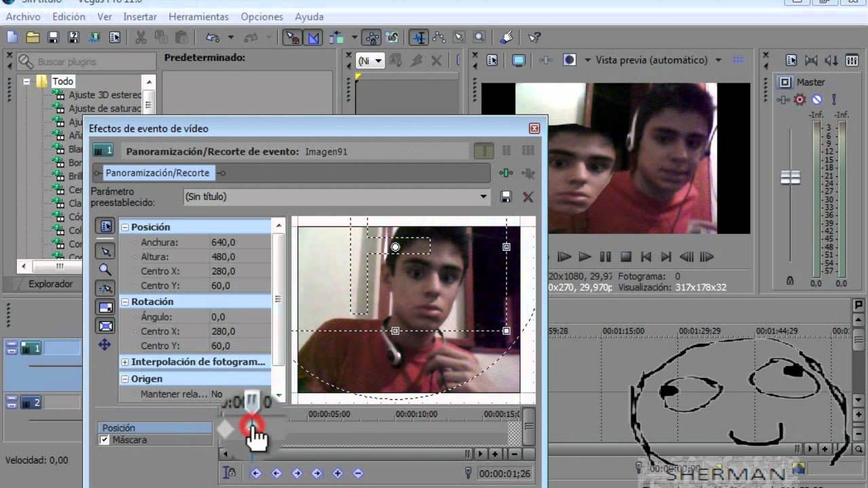This screenshot has width=868, height=488.
Task: Toggle the Enable Snapping toolbar icon
Action: [292, 38]
